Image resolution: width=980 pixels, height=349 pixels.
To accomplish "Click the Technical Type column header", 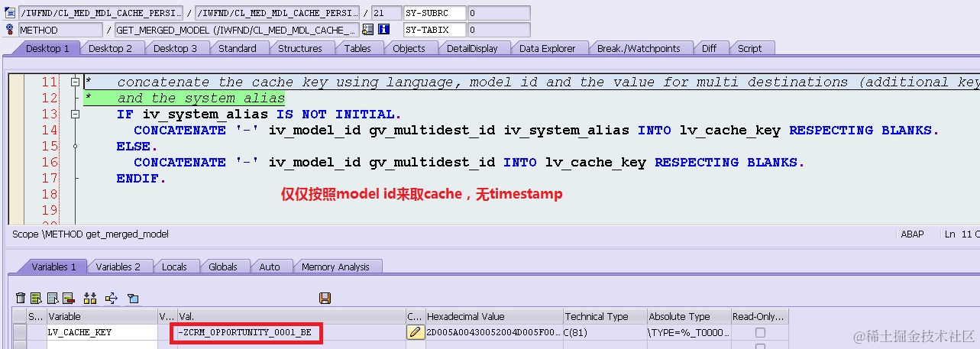I will pos(604,316).
